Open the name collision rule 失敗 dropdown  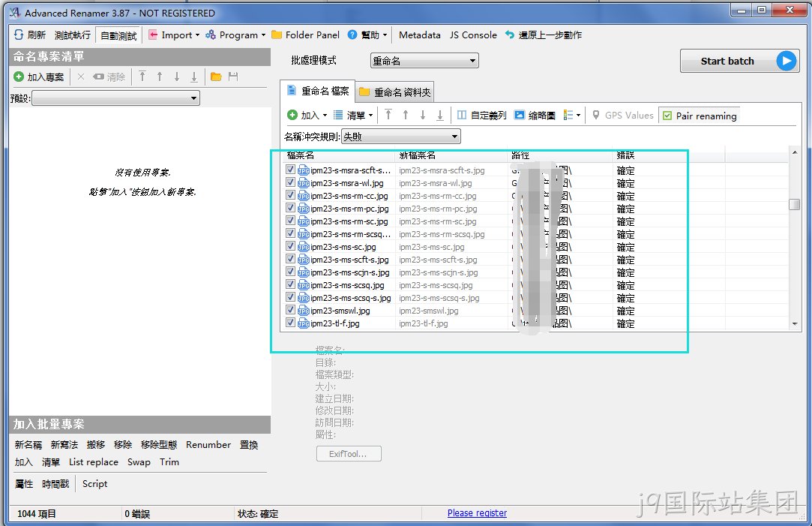pyautogui.click(x=401, y=137)
